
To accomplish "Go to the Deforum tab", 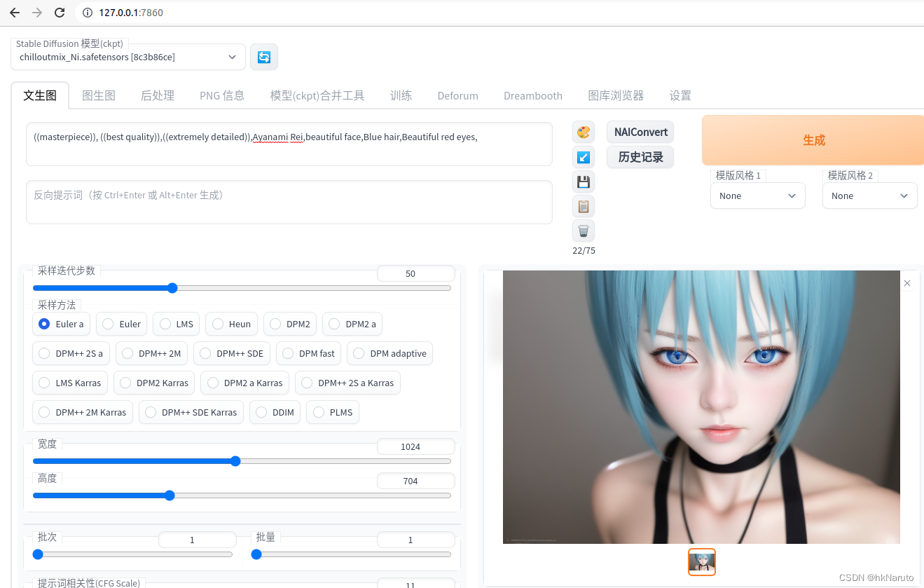I will coord(458,95).
